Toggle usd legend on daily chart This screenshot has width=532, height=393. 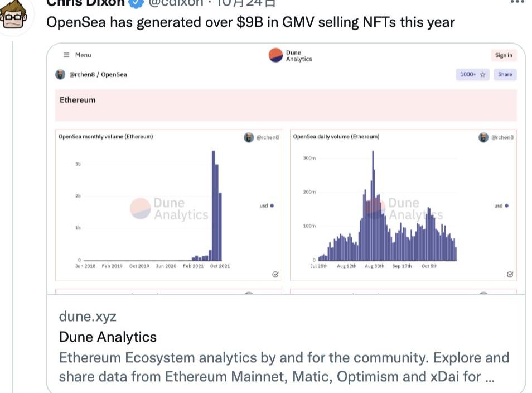coord(501,205)
